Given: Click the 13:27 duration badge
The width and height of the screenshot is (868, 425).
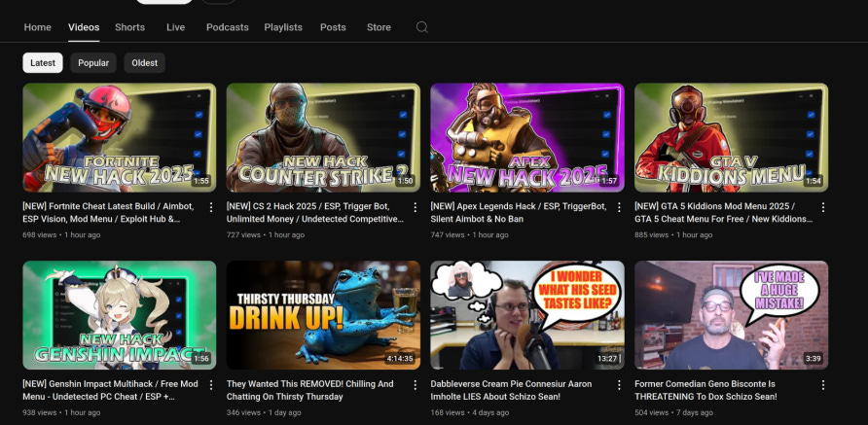Looking at the screenshot, I should click(607, 359).
